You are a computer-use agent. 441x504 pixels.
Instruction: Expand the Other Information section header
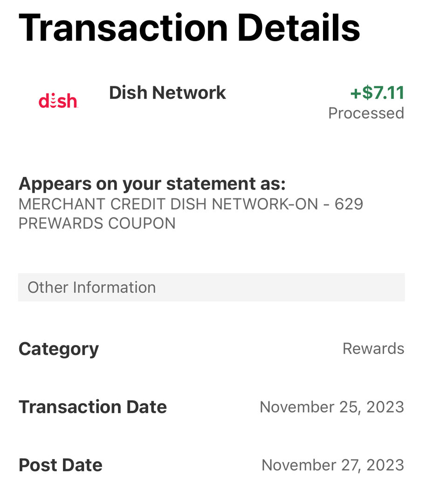(x=211, y=287)
